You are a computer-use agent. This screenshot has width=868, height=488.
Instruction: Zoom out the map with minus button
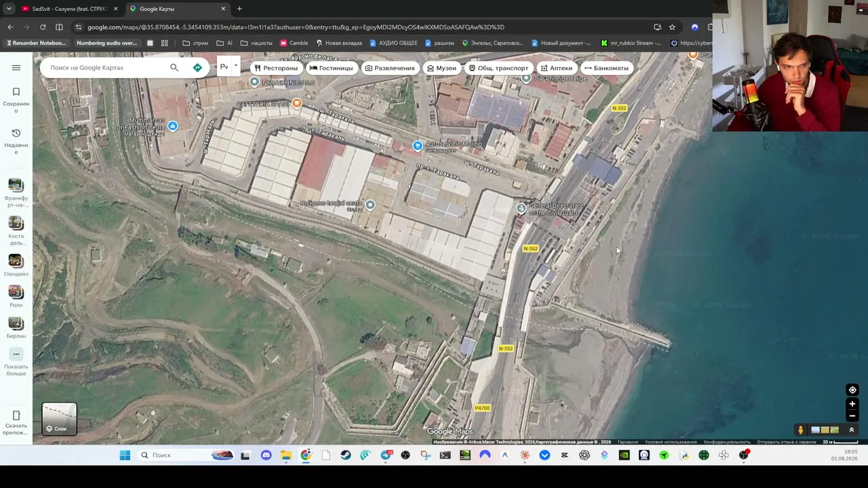click(852, 415)
